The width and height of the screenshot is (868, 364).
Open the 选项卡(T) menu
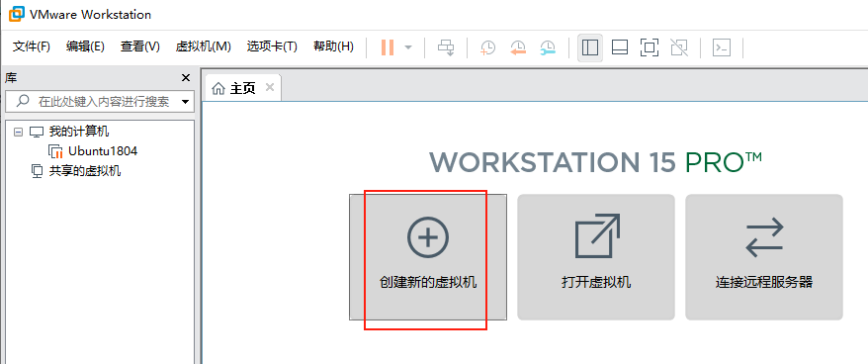point(272,46)
